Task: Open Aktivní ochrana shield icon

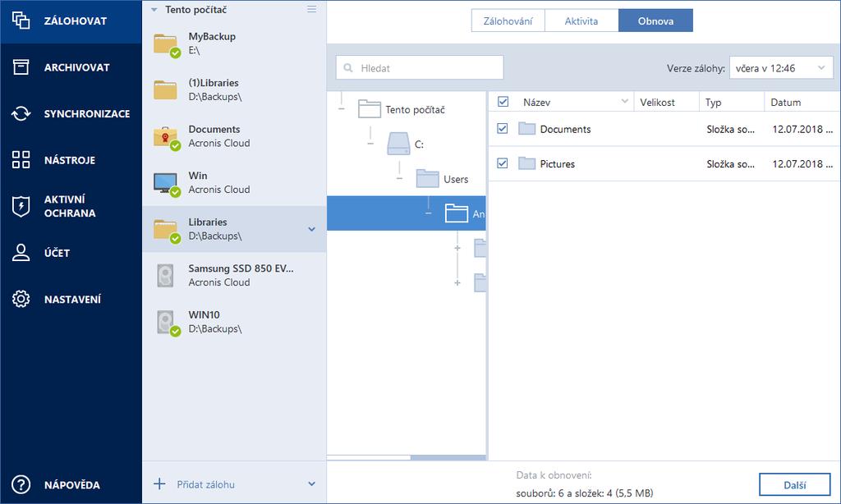Action: 21,206
